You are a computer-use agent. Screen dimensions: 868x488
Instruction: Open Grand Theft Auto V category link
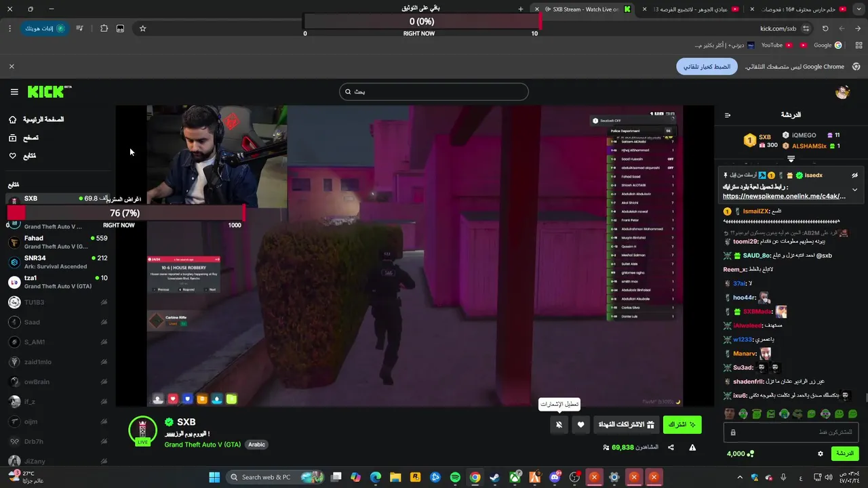(202, 445)
